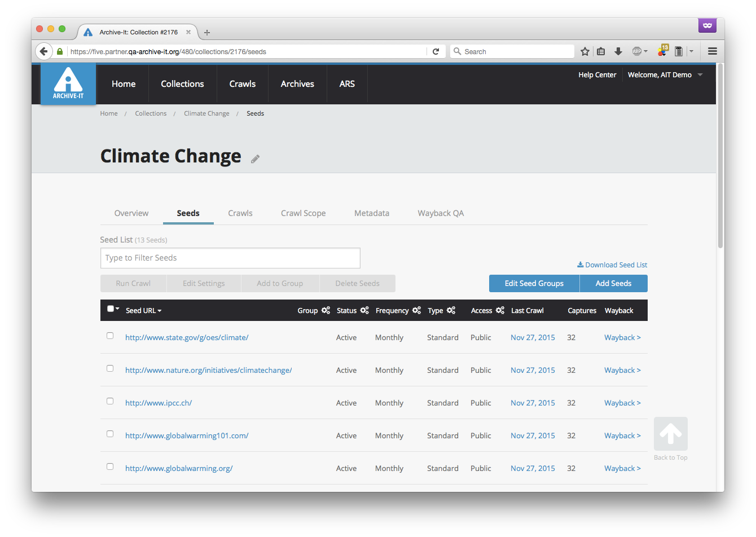
Task: Tick the globalwarming.org seed checkbox
Action: tap(110, 466)
